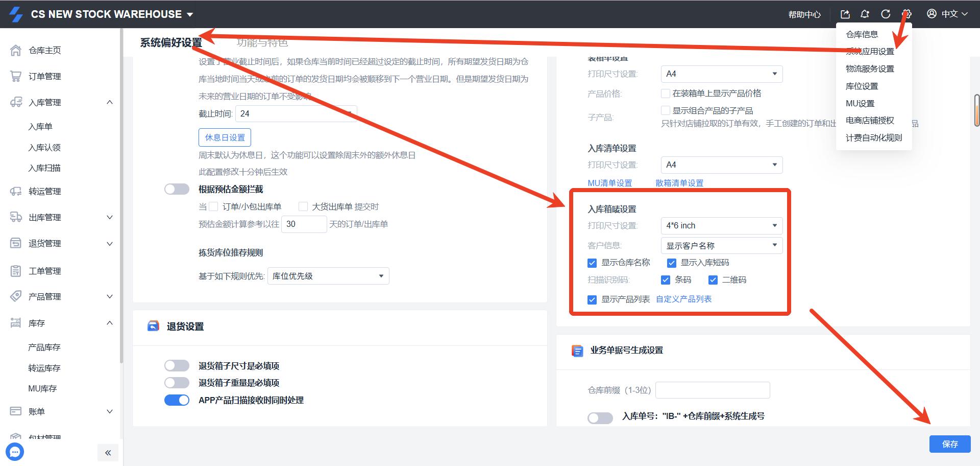Click the share/export icon in top bar

[x=845, y=14]
